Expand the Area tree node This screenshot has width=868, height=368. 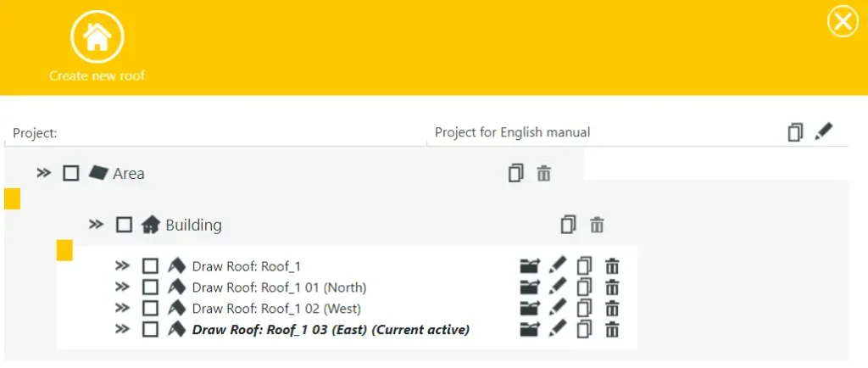click(44, 173)
